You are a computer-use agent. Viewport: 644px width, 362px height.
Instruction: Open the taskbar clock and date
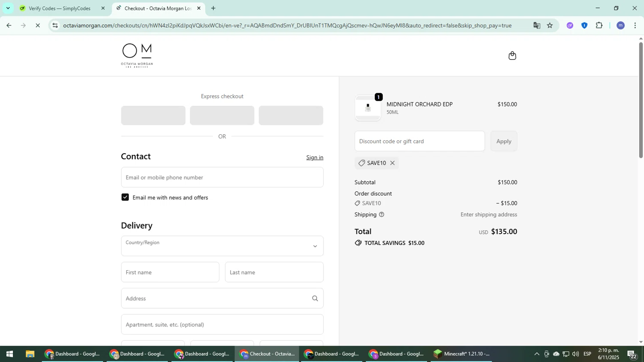click(x=608, y=354)
